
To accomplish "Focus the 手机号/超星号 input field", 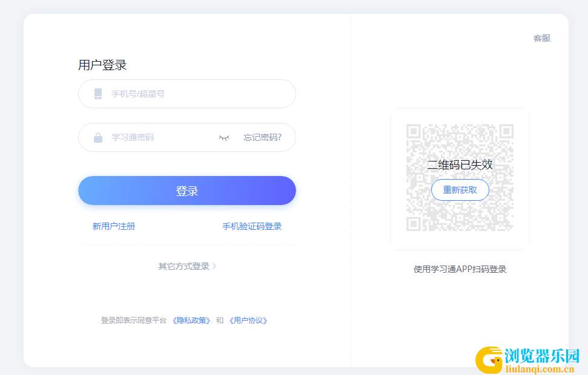I will point(187,94).
